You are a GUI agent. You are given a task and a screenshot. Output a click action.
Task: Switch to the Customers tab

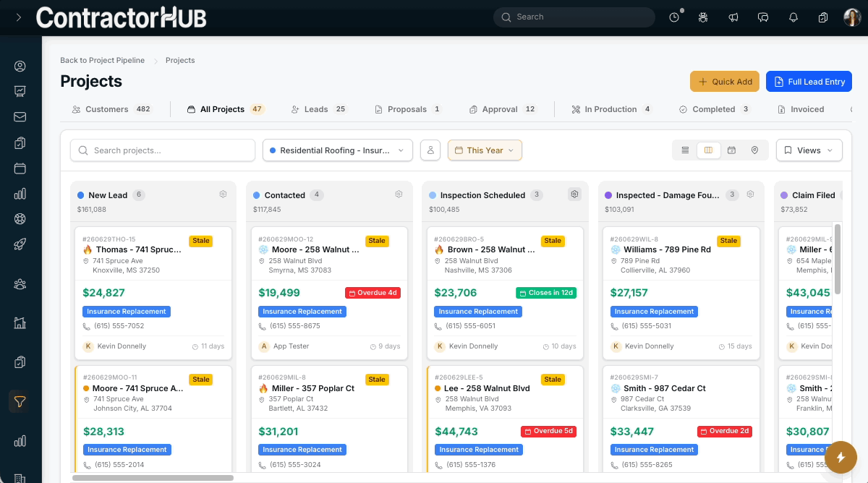click(x=112, y=109)
